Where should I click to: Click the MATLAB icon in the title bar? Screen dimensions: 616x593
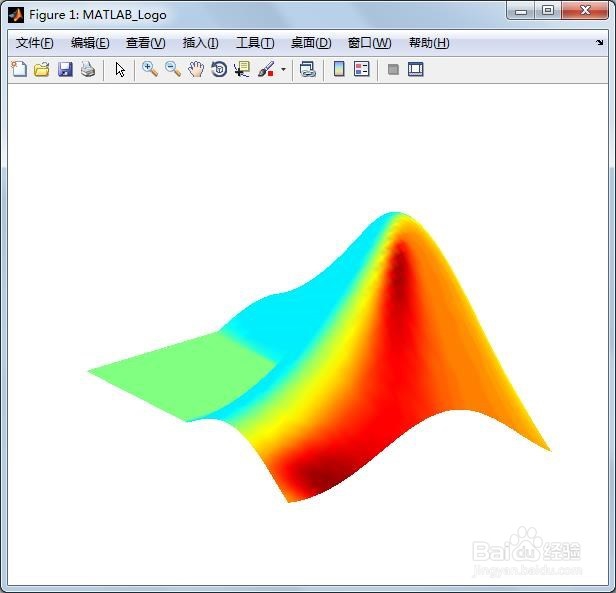tap(16, 15)
